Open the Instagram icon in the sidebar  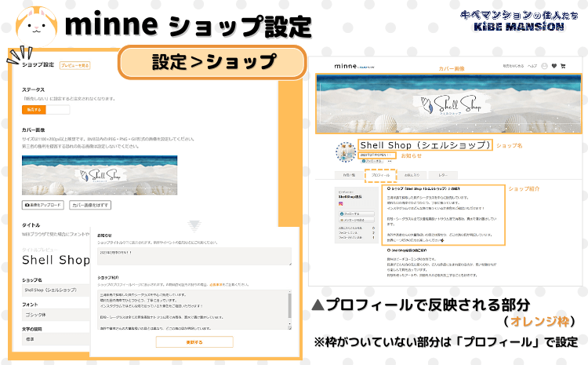point(341,203)
